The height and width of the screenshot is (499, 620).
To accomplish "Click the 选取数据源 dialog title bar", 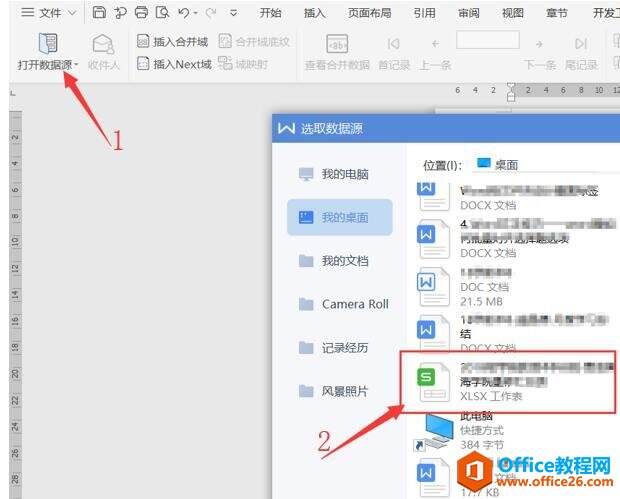I will [x=446, y=128].
